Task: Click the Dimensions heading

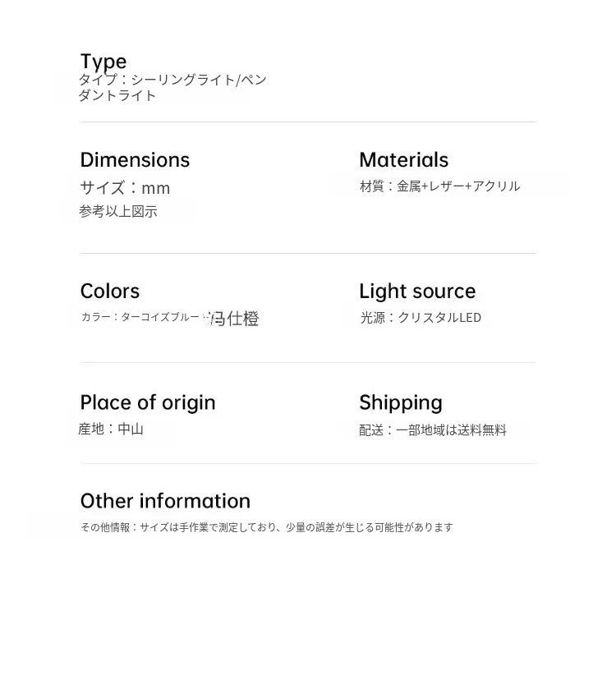Action: pyautogui.click(x=135, y=159)
